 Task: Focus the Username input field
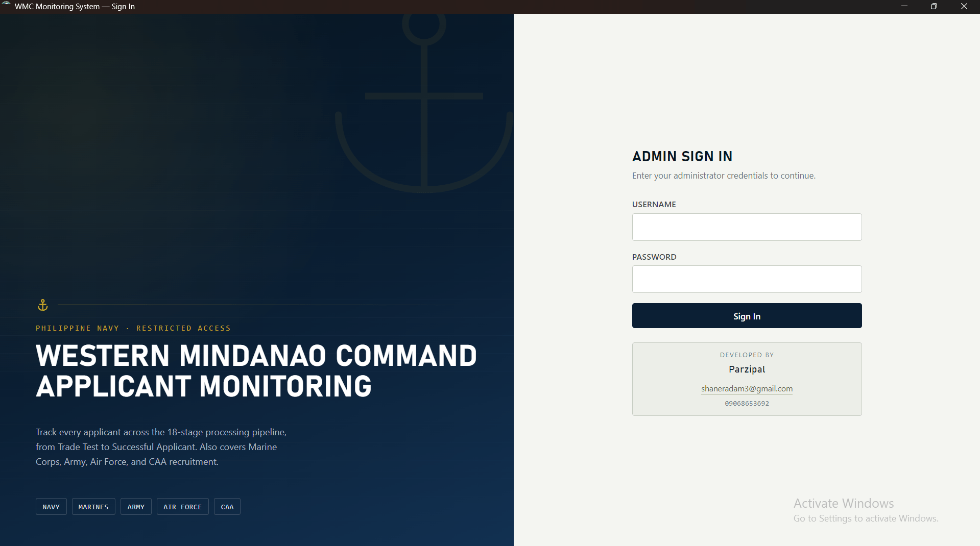click(747, 227)
